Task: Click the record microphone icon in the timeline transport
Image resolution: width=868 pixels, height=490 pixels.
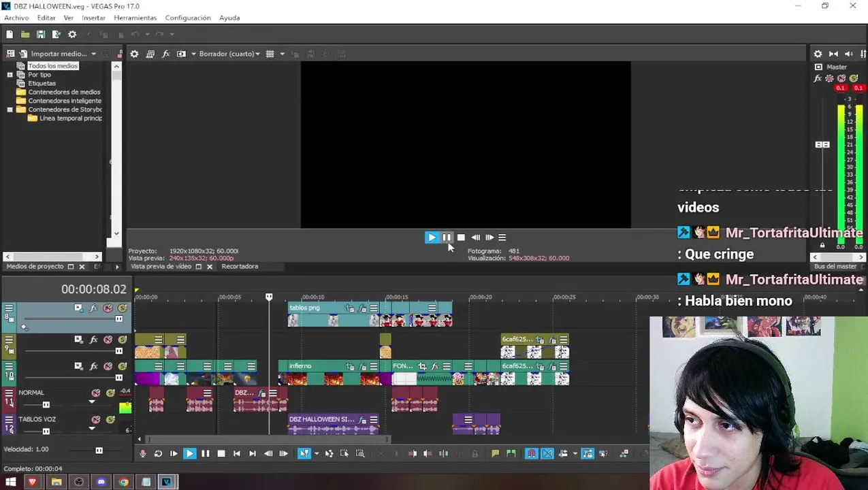Action: point(142,454)
